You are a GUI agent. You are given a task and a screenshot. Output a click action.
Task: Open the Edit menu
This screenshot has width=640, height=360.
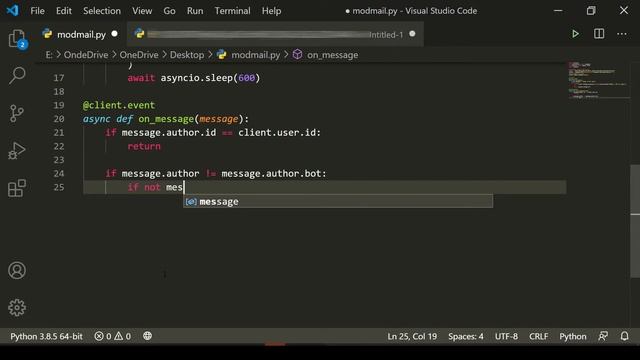tap(64, 11)
